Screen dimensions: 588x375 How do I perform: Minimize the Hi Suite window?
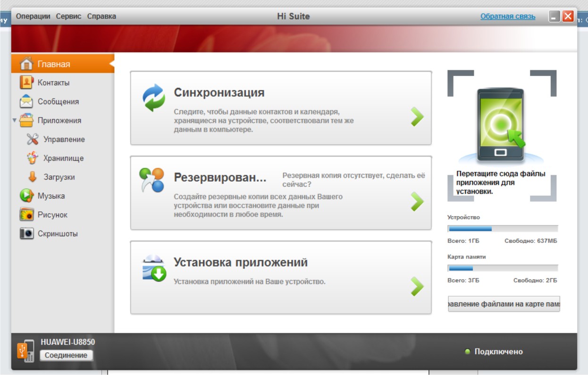(x=554, y=17)
